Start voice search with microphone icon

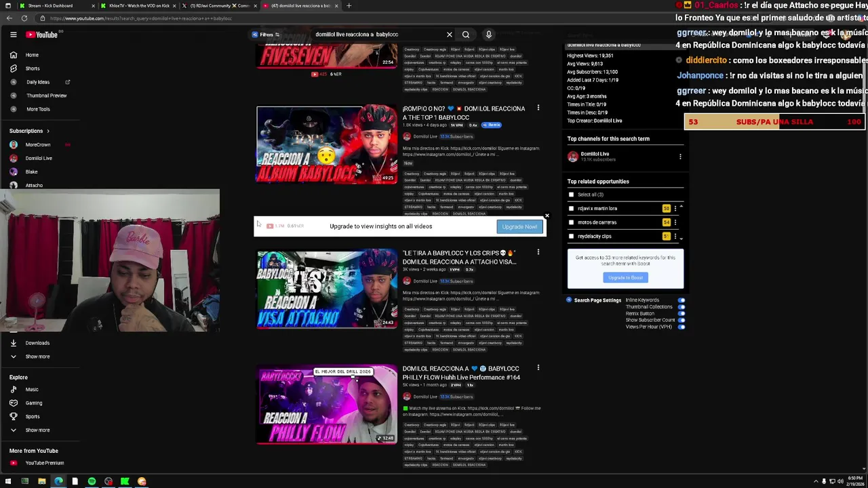click(x=488, y=35)
